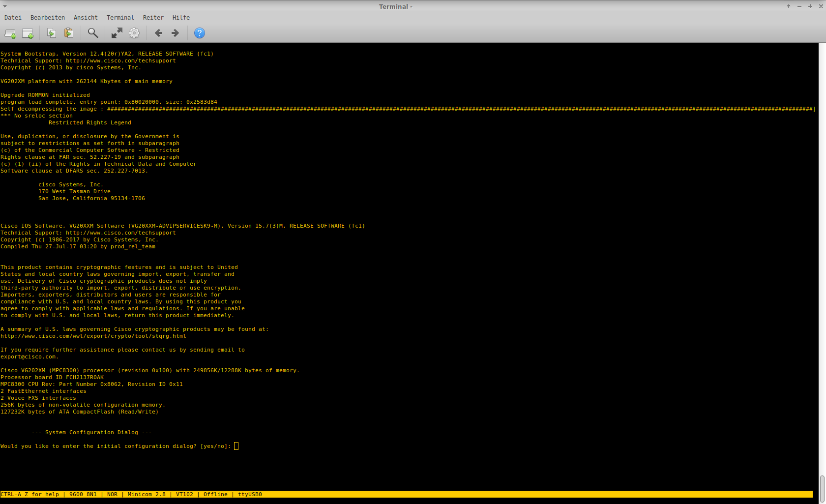The width and height of the screenshot is (826, 504).
Task: Open the Datei menu
Action: pos(13,18)
